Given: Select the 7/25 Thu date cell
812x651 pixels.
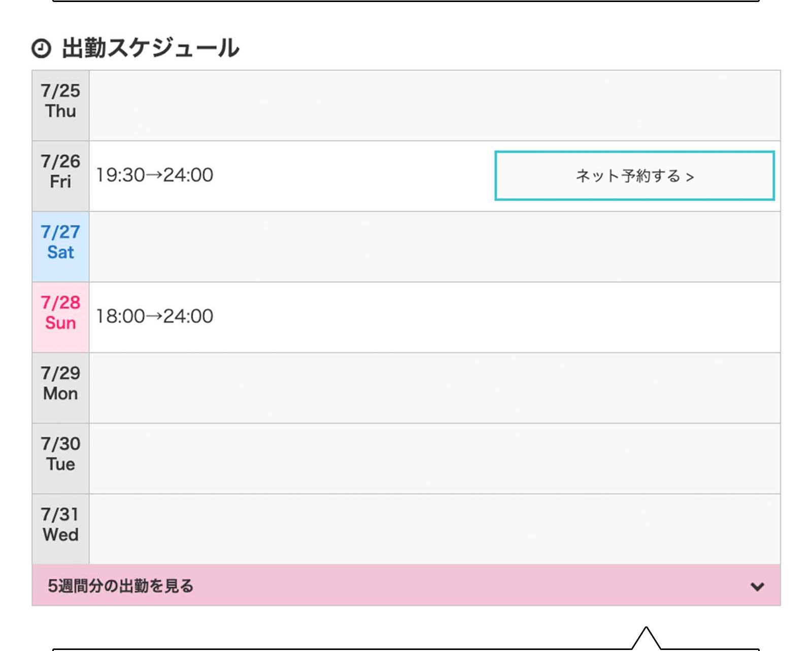Looking at the screenshot, I should point(60,106).
